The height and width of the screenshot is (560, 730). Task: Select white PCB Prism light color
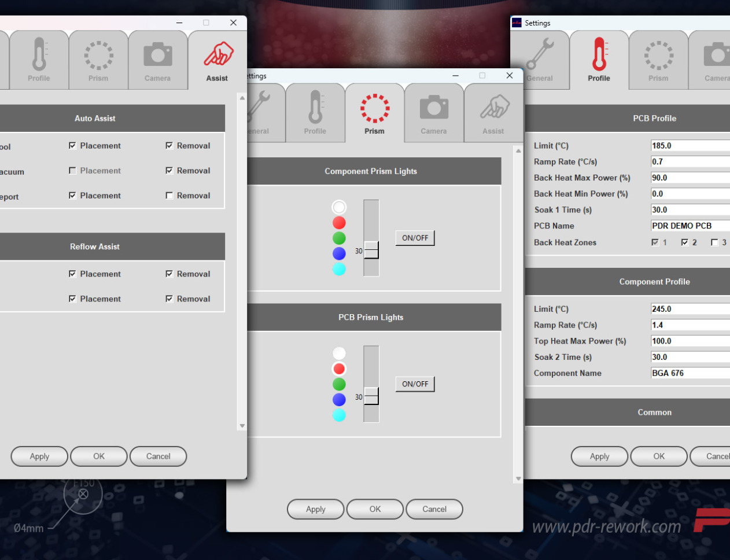coord(339,353)
